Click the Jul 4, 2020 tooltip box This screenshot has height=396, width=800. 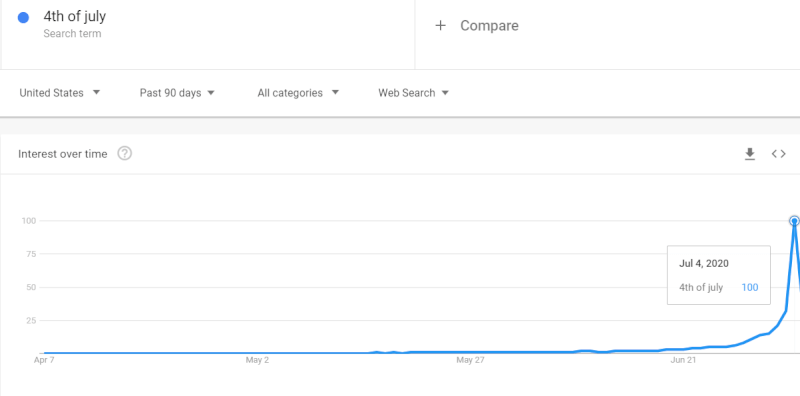(x=719, y=275)
